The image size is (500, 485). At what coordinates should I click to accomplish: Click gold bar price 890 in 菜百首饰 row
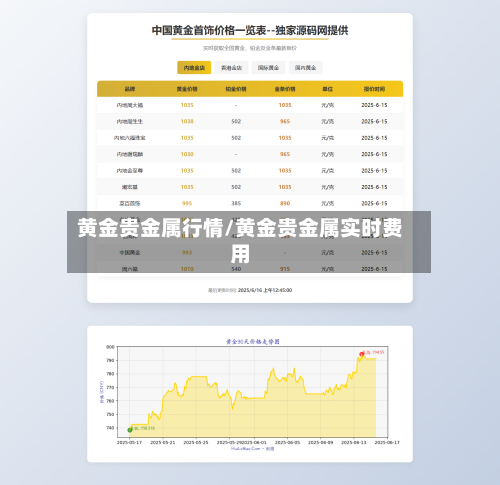(x=285, y=203)
